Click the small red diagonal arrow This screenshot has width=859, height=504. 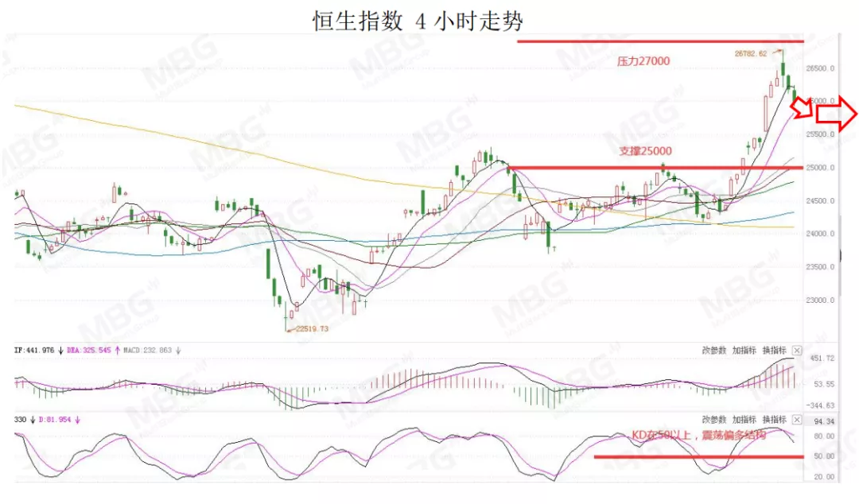802,108
